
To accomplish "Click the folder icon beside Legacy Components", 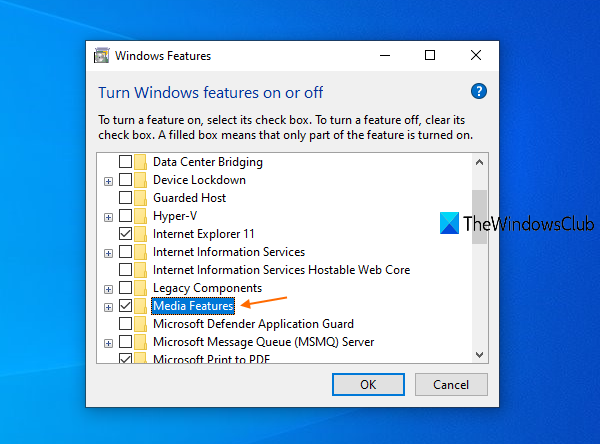I will tap(140, 288).
